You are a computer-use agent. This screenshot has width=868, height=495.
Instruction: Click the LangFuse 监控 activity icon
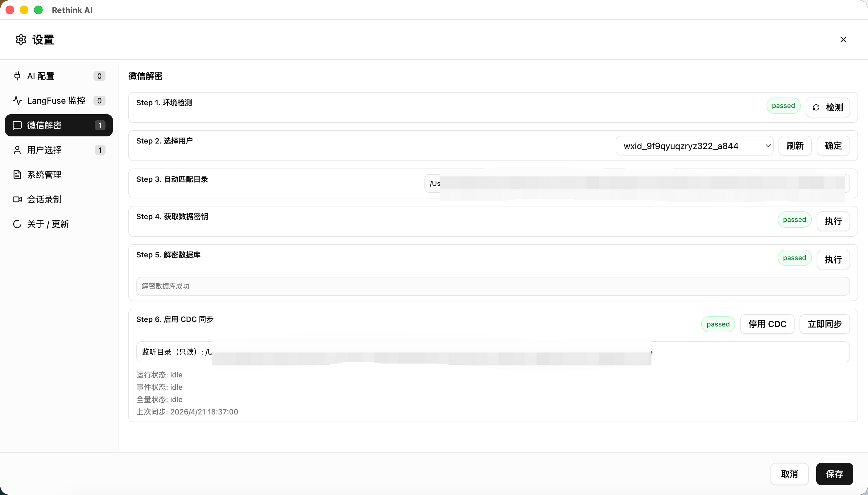(17, 101)
